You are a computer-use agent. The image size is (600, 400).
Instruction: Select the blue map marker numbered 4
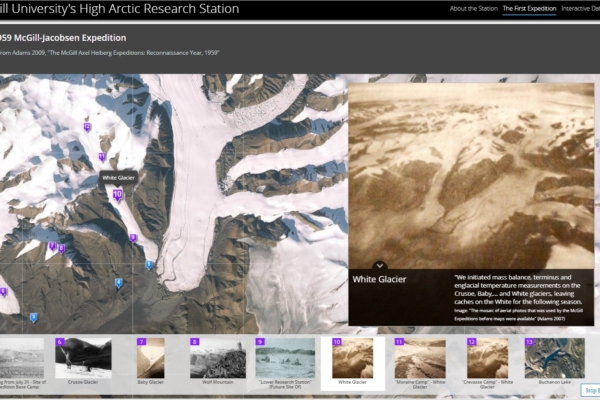[119, 283]
